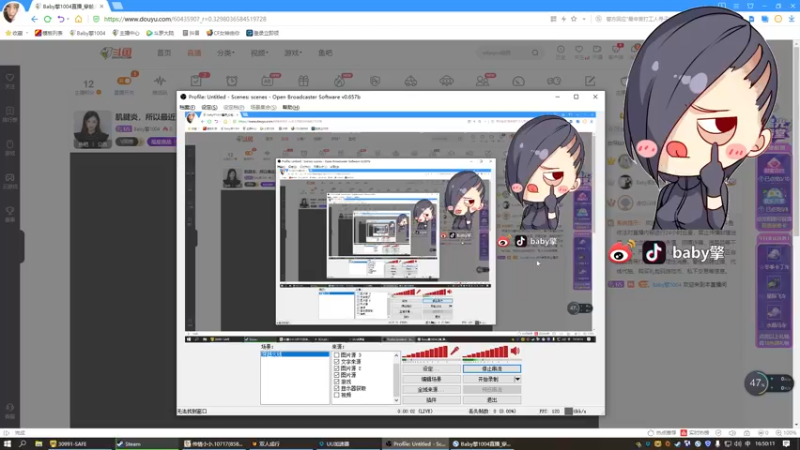The width and height of the screenshot is (800, 450).
Task: Adjust the microphone volume bars in OBS
Action: (x=425, y=352)
